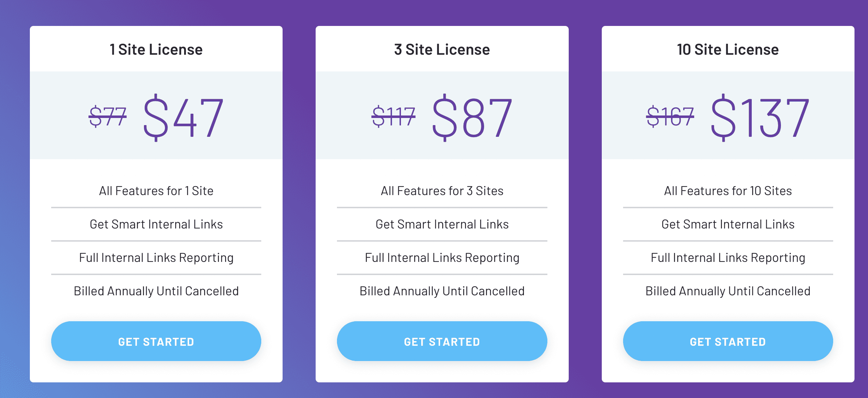868x398 pixels.
Task: Click the crossed-out $77 price
Action: coord(107,116)
